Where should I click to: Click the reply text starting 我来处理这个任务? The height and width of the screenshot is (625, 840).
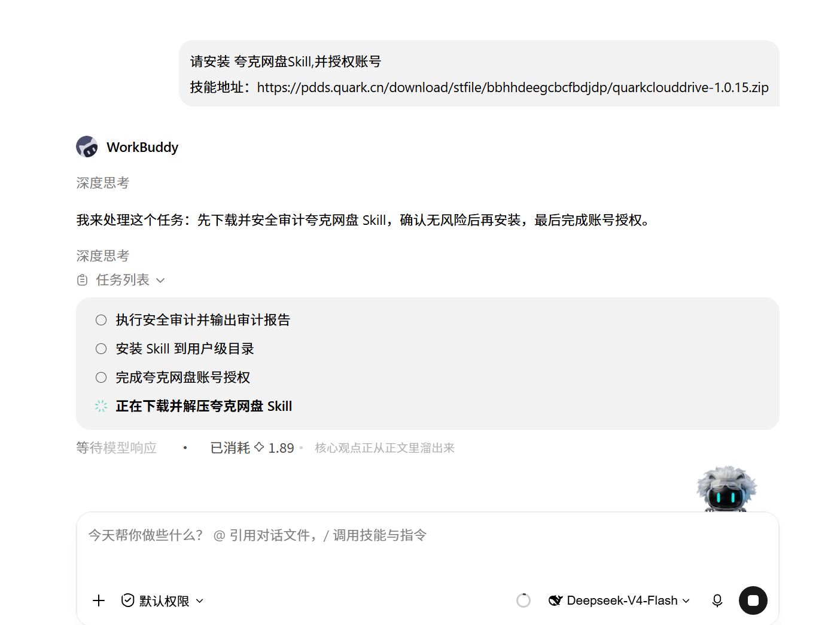pyautogui.click(x=363, y=220)
